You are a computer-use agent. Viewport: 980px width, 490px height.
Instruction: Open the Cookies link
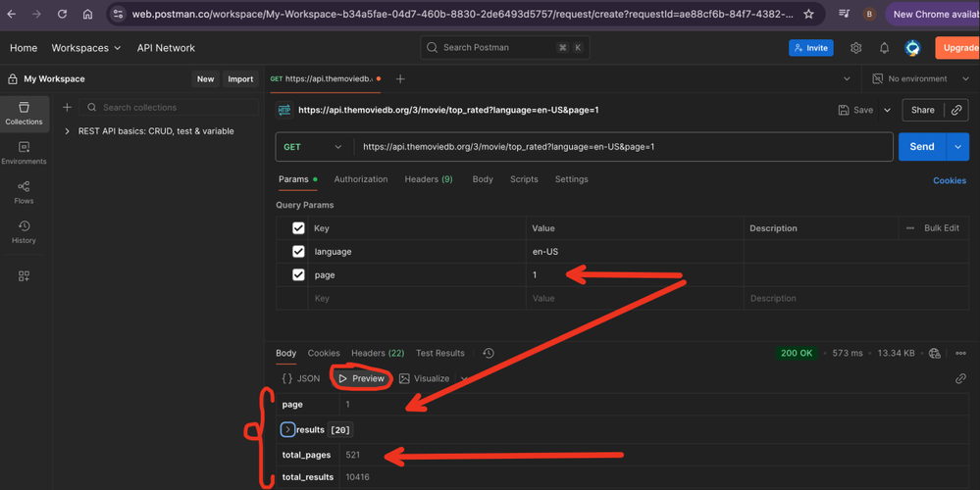coord(949,180)
